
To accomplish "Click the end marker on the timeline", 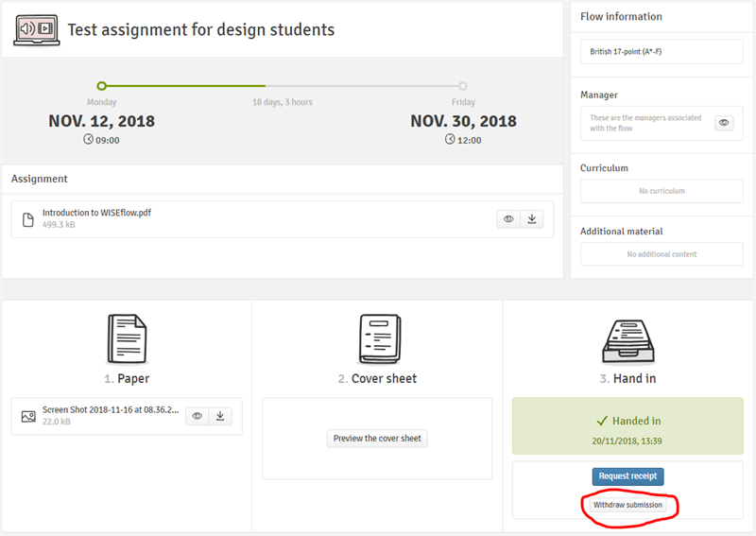I will tap(463, 86).
